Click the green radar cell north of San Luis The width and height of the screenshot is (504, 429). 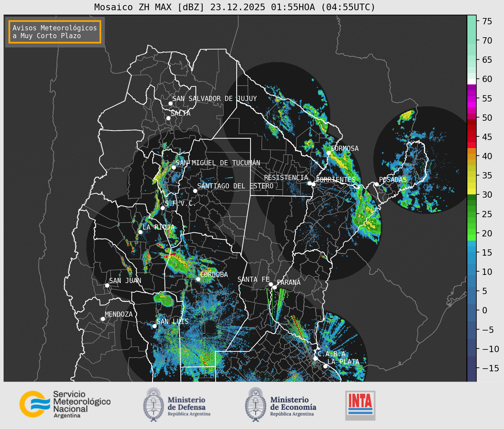pyautogui.click(x=163, y=299)
